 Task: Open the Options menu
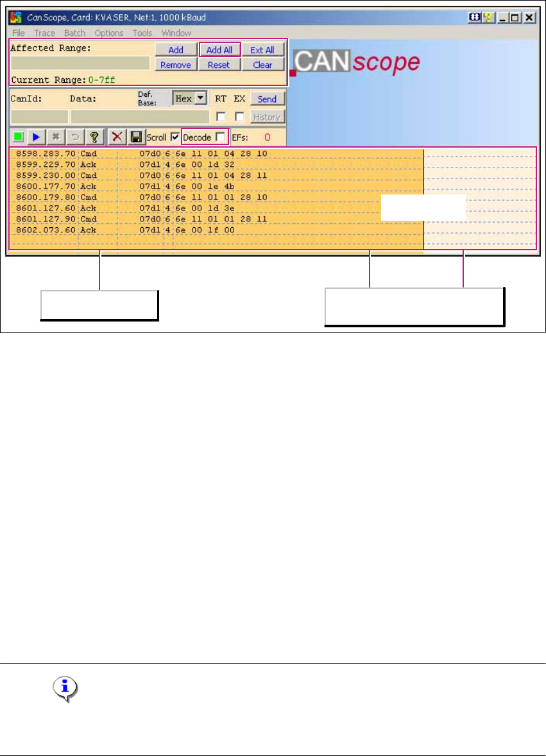coord(109,33)
